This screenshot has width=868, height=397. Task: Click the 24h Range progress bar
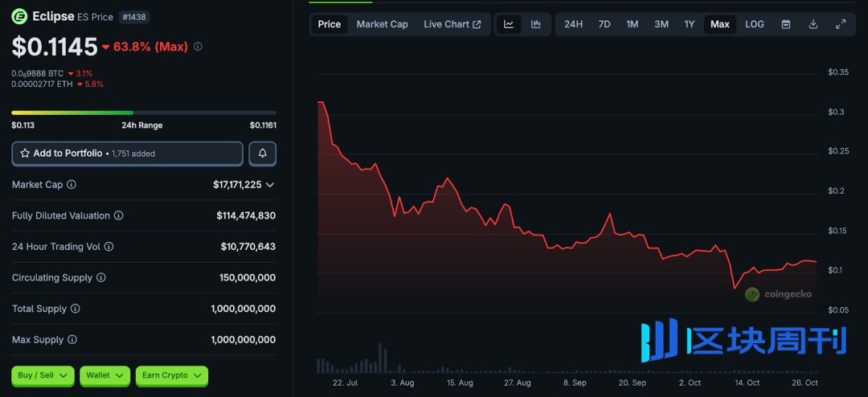pos(143,113)
